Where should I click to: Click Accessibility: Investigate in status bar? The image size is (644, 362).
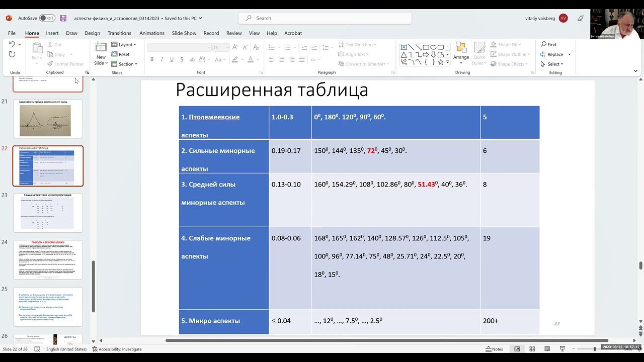click(x=117, y=349)
